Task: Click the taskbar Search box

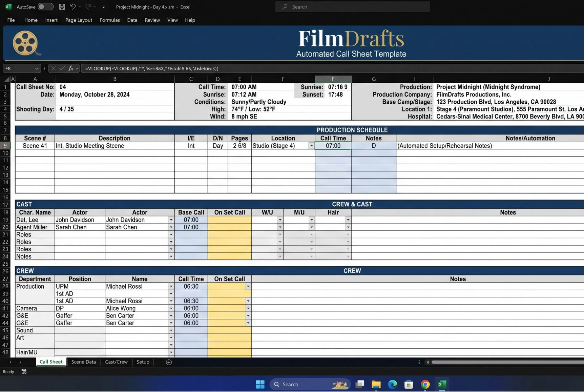Action: [x=310, y=384]
